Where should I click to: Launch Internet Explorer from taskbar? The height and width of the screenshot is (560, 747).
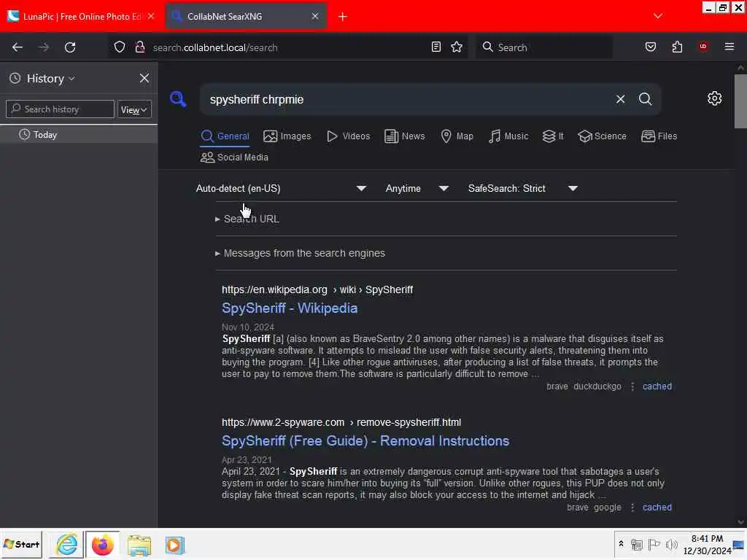click(x=66, y=545)
